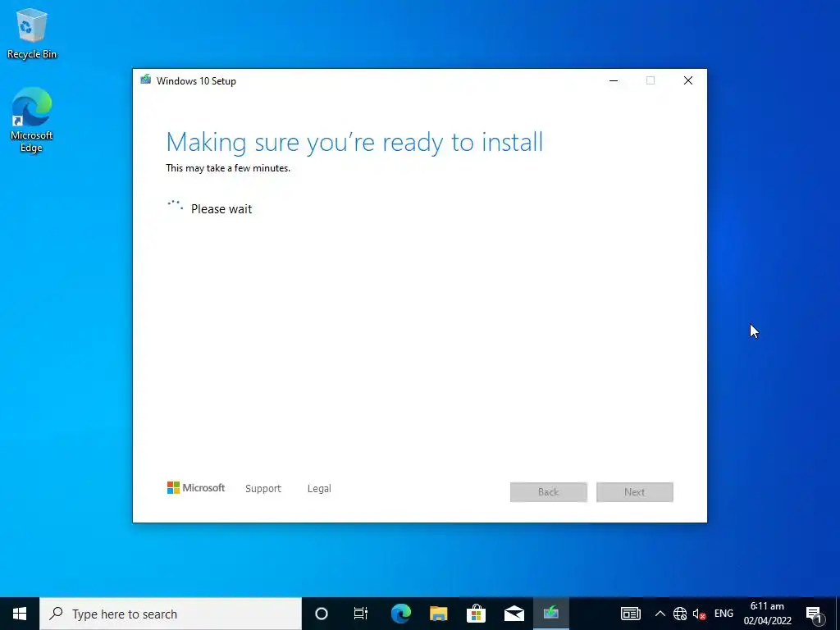Viewport: 840px width, 630px height.
Task: Open the Support link in setup
Action: 263,489
